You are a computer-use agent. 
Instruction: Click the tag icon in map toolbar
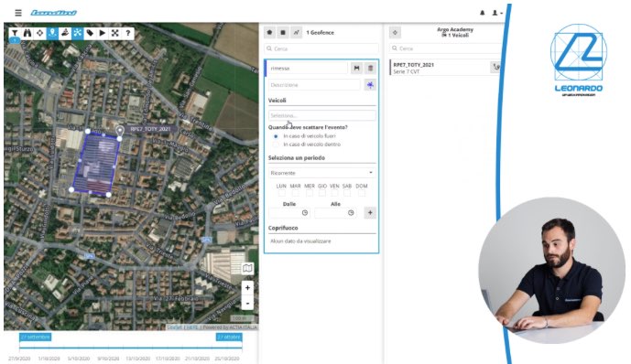click(x=90, y=33)
